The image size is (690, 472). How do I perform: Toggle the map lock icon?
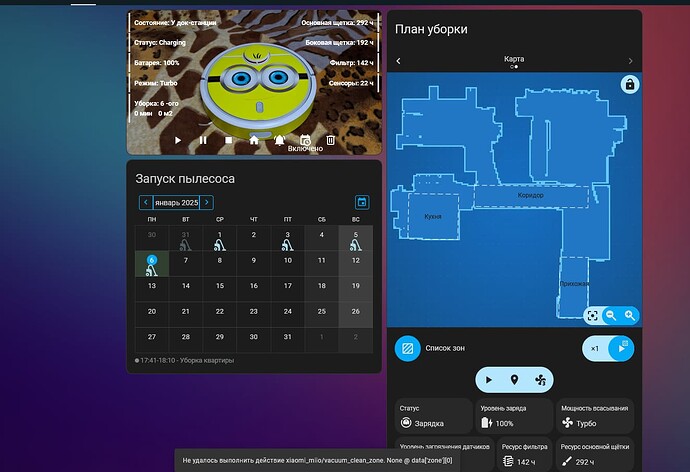(630, 84)
